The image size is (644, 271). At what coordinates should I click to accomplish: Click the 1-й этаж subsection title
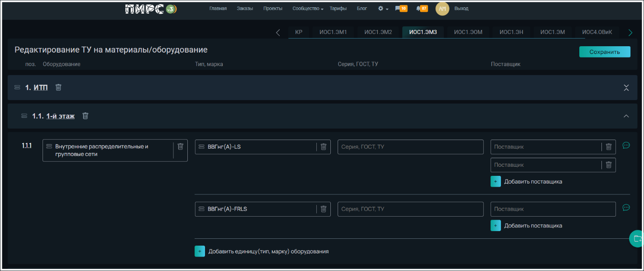pos(60,116)
